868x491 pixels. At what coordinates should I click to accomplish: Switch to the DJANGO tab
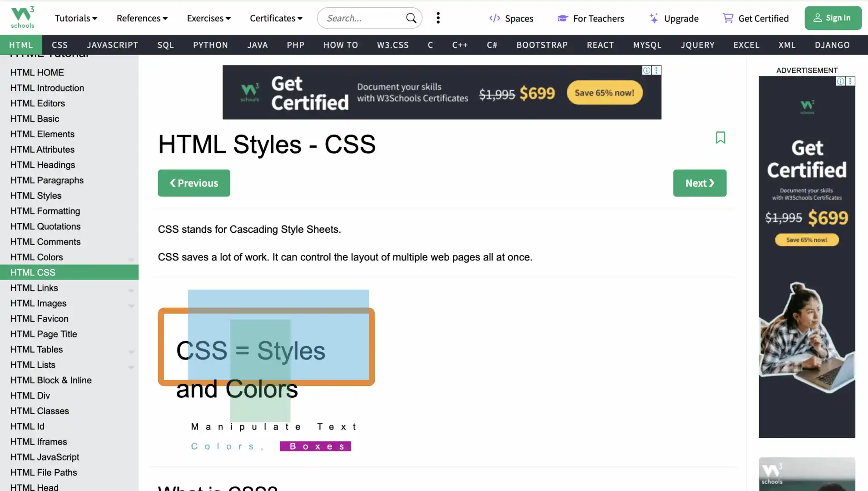[832, 45]
